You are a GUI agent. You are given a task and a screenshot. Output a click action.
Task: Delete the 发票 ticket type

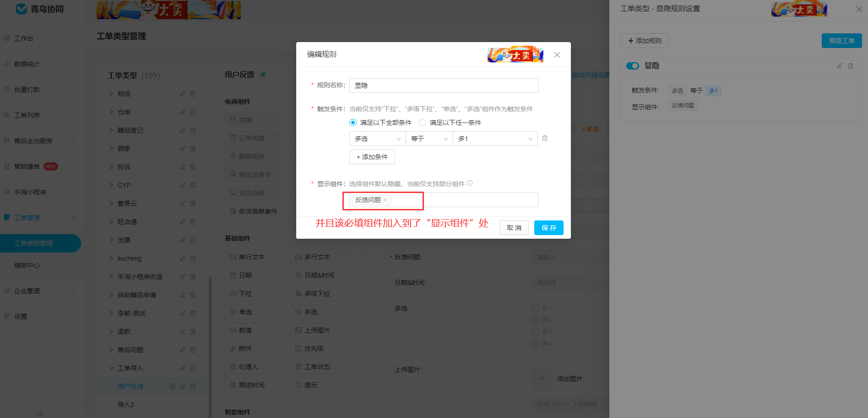pos(193,240)
